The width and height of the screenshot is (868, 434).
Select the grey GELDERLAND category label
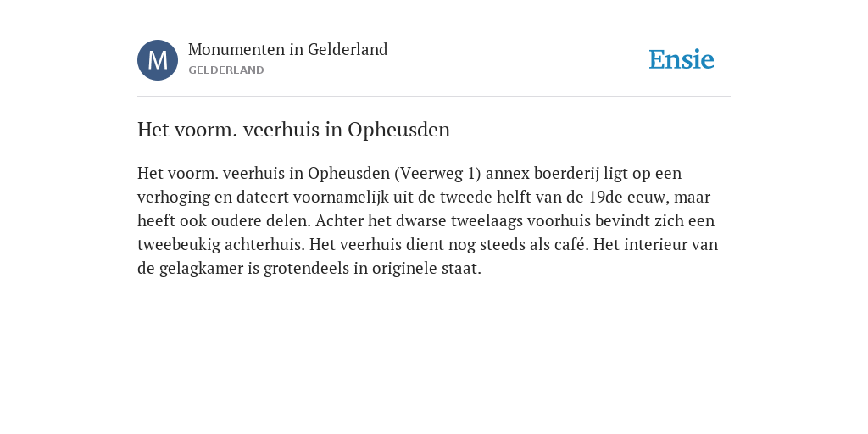pos(225,70)
